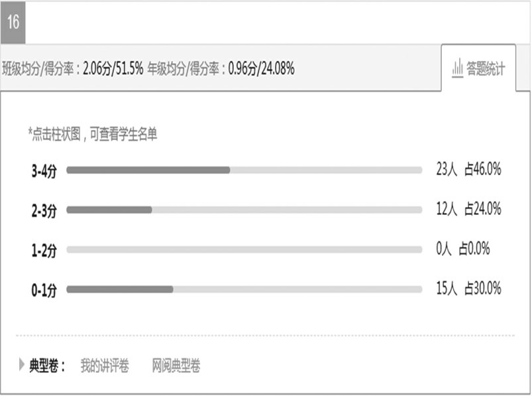Click the filled 3-4分 score bar

coord(148,170)
